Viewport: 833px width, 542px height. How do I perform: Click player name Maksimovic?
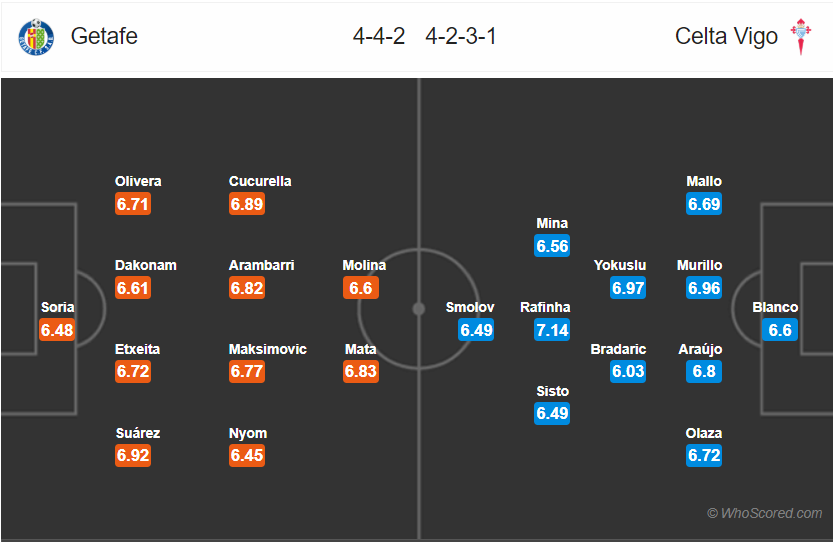(268, 349)
